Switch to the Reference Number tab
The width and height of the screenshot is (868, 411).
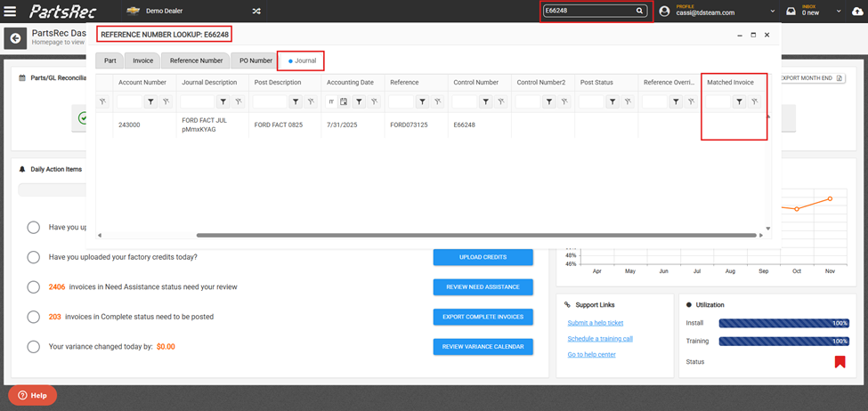[x=196, y=60]
